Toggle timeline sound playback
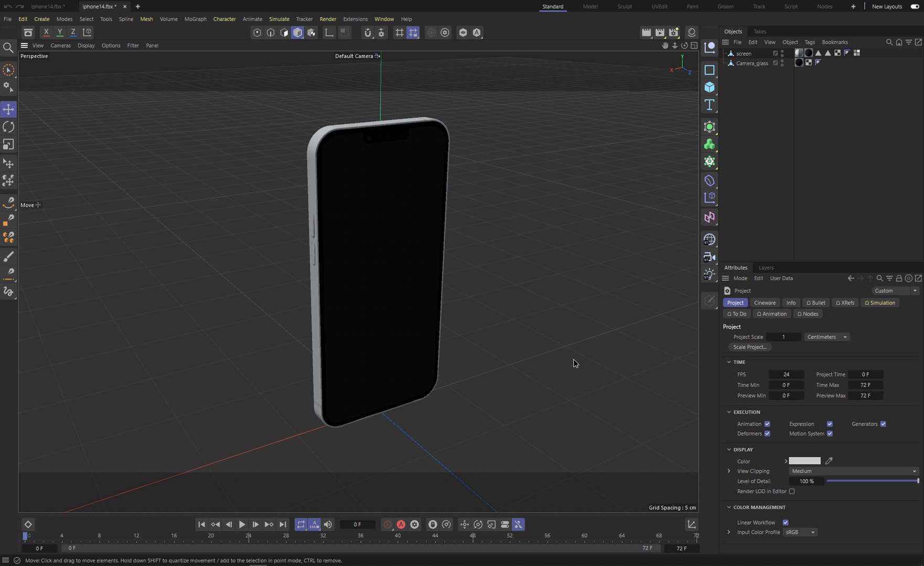The width and height of the screenshot is (924, 566). pyautogui.click(x=328, y=525)
